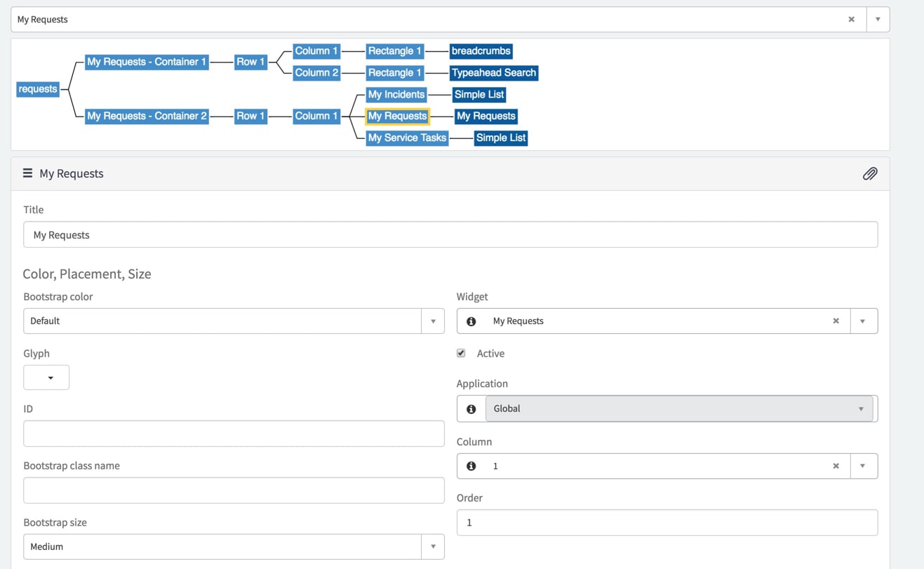Image resolution: width=924 pixels, height=569 pixels.
Task: Expand the Widget reference dropdown arrow
Action: coord(863,321)
